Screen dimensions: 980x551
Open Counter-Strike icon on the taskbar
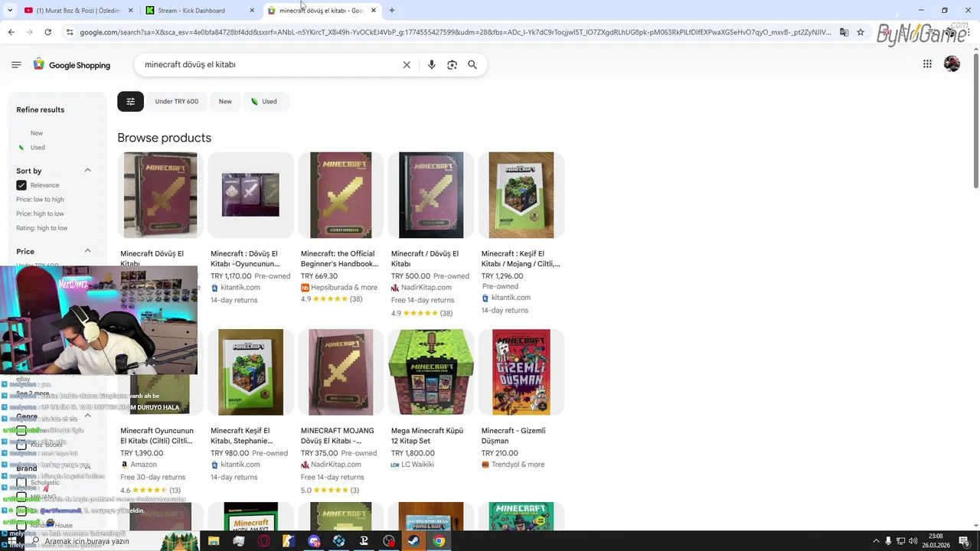tap(289, 541)
